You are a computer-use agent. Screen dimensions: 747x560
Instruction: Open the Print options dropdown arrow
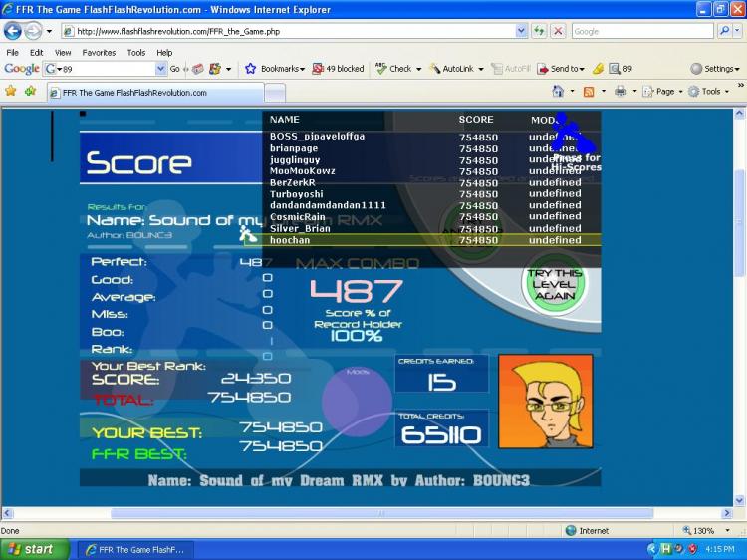coord(634,91)
